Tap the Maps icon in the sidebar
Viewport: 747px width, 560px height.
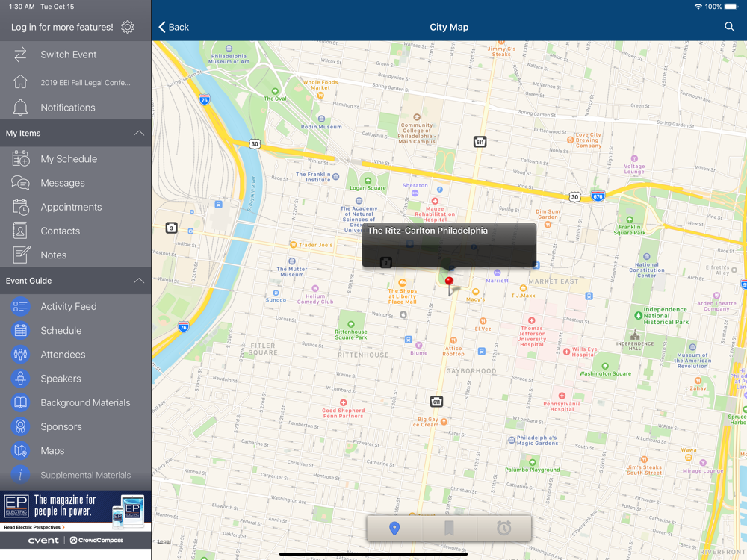pyautogui.click(x=20, y=450)
